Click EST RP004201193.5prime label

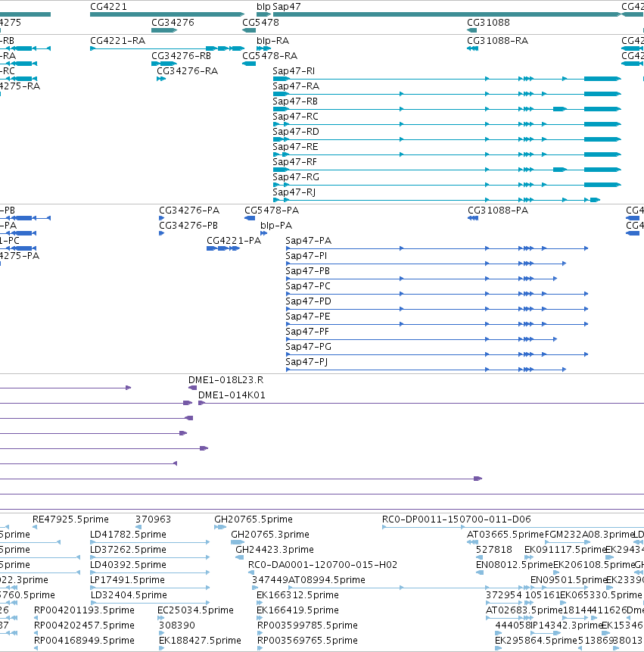coord(84,610)
